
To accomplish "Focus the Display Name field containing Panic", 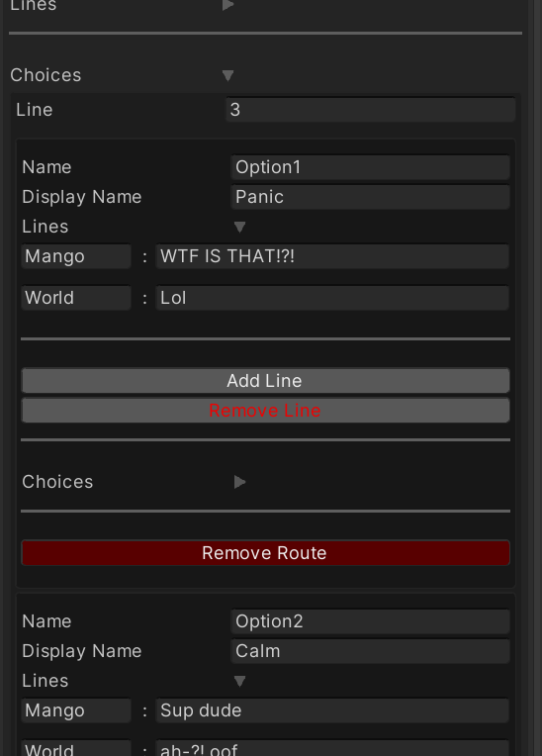I will pyautogui.click(x=370, y=197).
